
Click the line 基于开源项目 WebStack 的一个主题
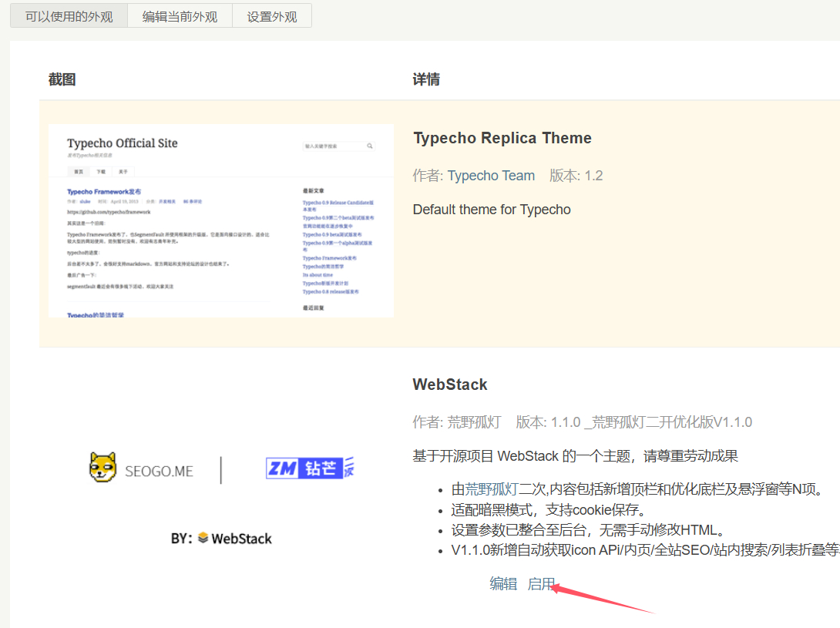(576, 456)
